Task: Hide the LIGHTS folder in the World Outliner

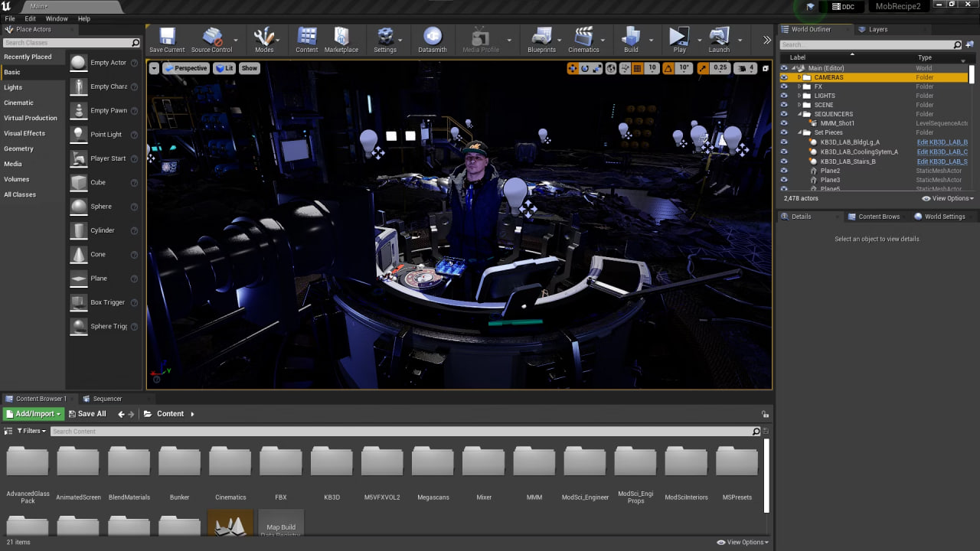Action: tap(782, 96)
